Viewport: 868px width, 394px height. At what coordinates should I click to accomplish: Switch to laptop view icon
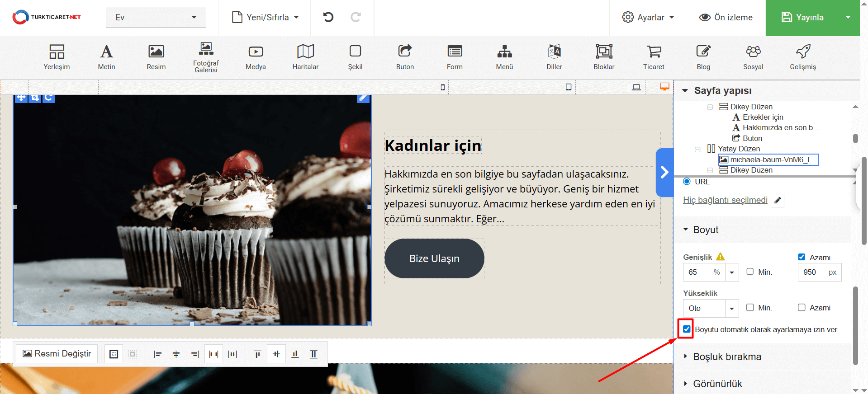[x=636, y=87]
